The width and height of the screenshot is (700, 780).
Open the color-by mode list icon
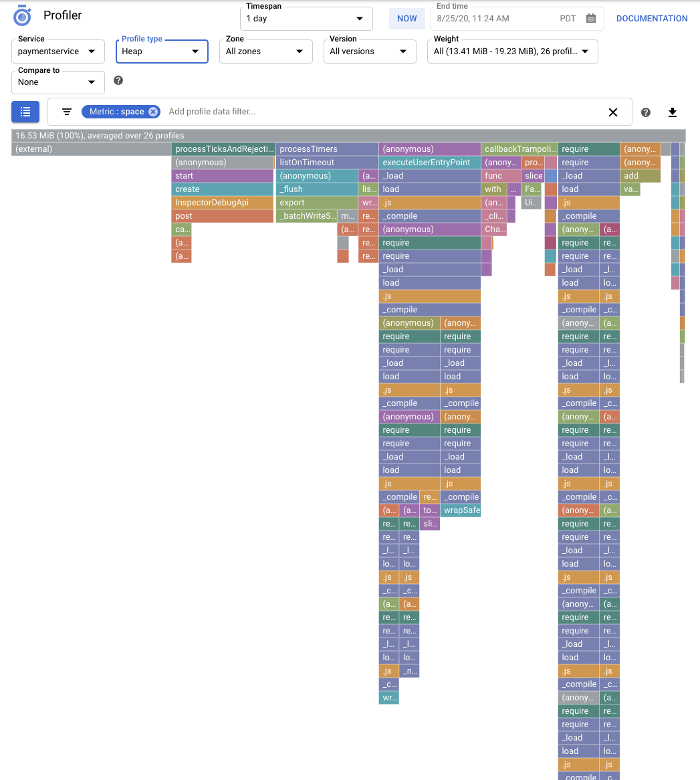click(25, 112)
